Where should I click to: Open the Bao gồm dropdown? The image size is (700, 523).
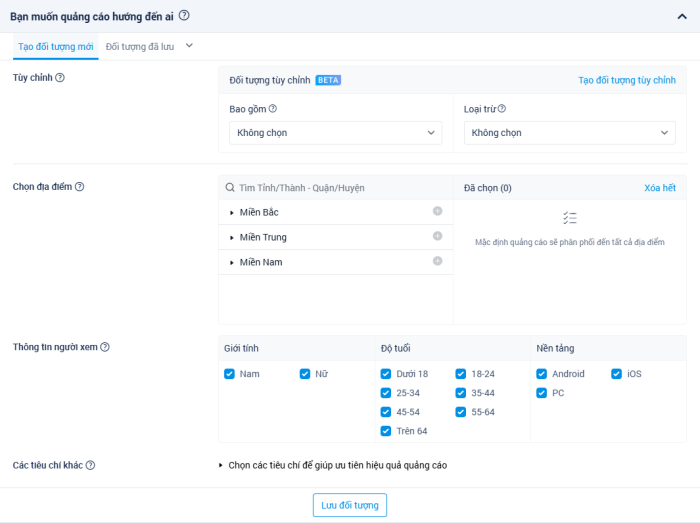pyautogui.click(x=335, y=133)
